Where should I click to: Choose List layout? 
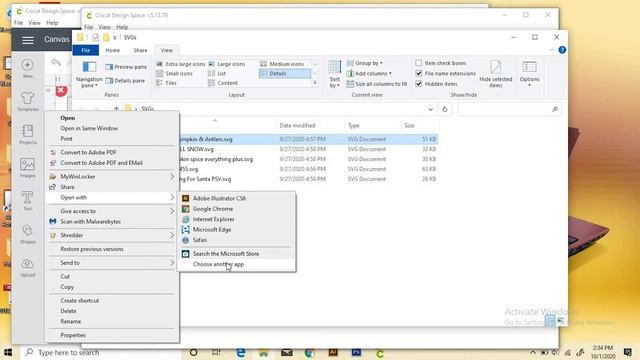(x=217, y=73)
